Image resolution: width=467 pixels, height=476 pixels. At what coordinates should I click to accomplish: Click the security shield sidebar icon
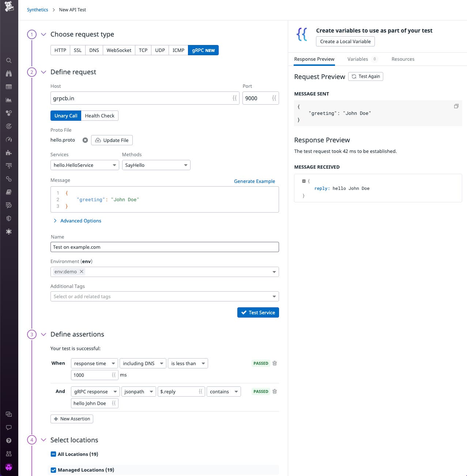(x=9, y=218)
